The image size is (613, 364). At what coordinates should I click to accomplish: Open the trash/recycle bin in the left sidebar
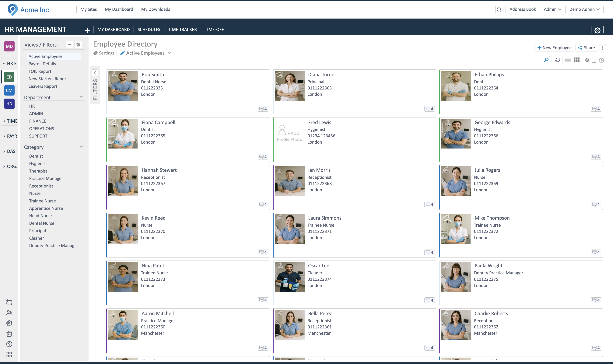9,334
